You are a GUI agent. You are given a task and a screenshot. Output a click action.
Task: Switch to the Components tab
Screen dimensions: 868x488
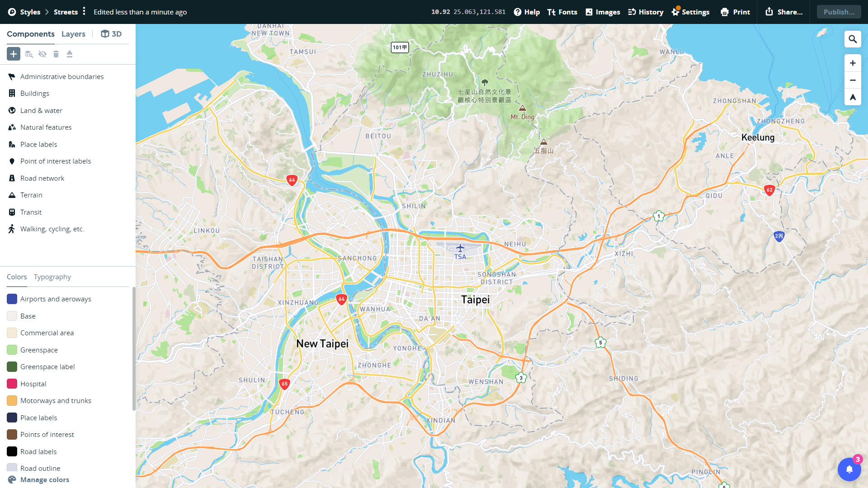[31, 34]
